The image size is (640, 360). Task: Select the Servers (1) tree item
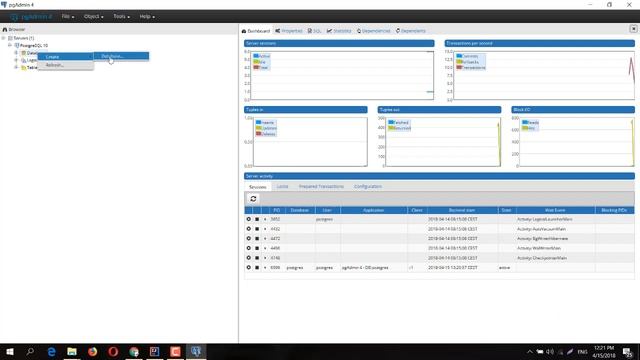pos(24,38)
